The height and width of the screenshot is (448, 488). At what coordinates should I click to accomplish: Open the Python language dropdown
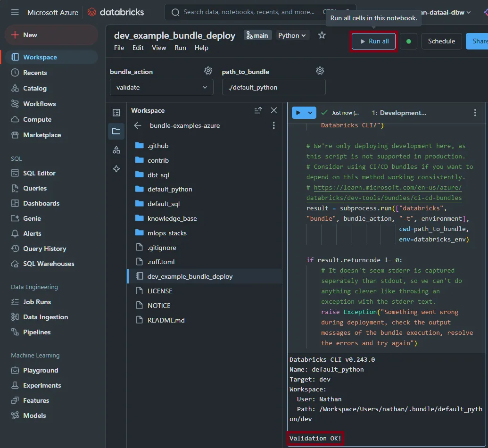click(292, 35)
